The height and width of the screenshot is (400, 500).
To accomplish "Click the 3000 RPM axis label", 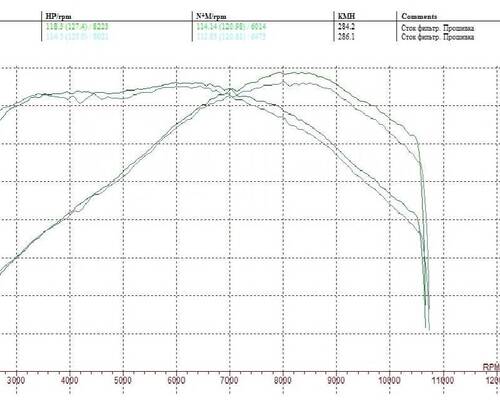I will point(16,380).
